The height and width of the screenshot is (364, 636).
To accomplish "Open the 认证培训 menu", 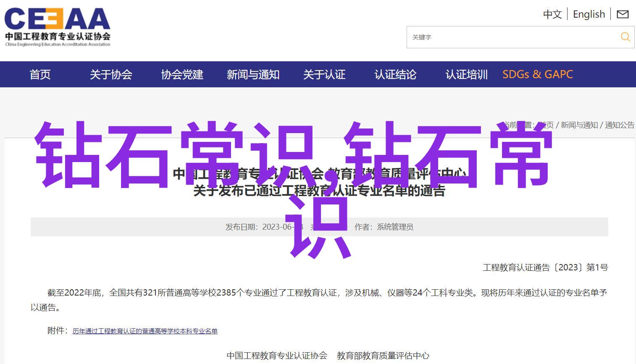I will tap(466, 74).
